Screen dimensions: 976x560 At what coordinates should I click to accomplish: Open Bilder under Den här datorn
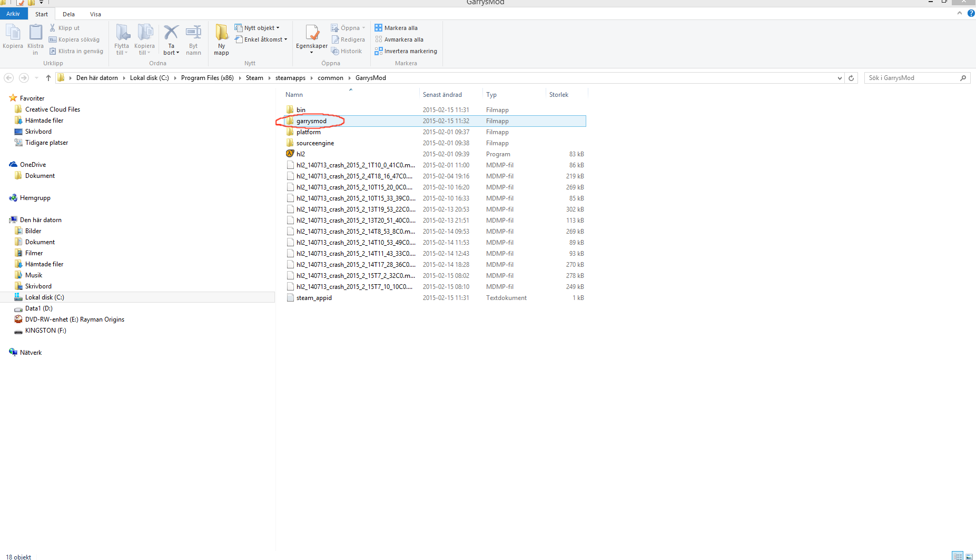click(33, 231)
